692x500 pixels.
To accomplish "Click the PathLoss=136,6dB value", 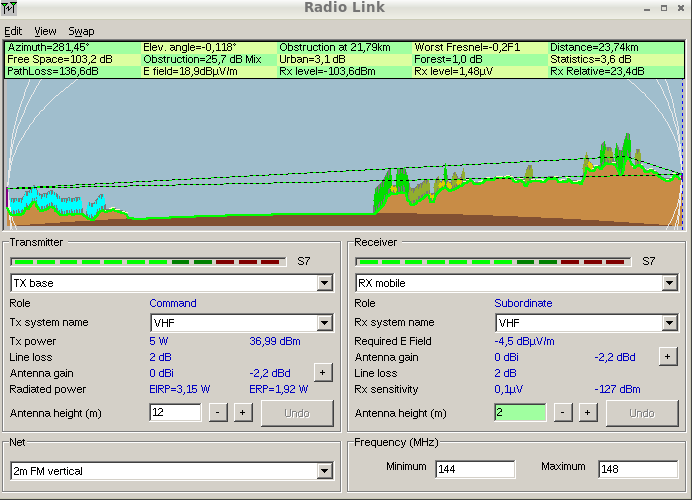I will [53, 71].
